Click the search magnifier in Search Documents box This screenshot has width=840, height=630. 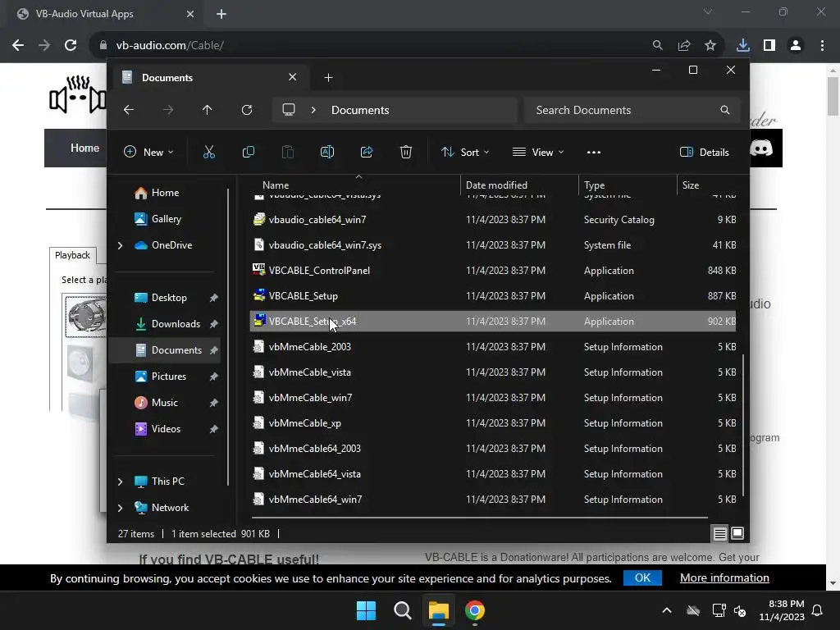coord(725,110)
